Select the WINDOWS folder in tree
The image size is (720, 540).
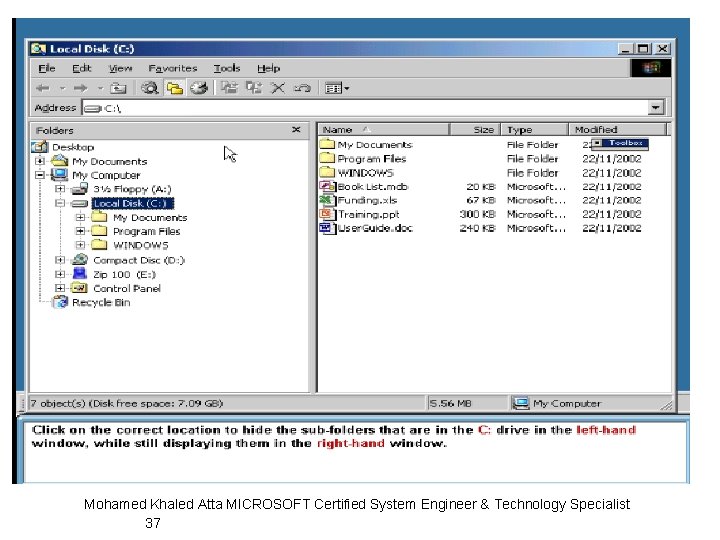(x=141, y=246)
